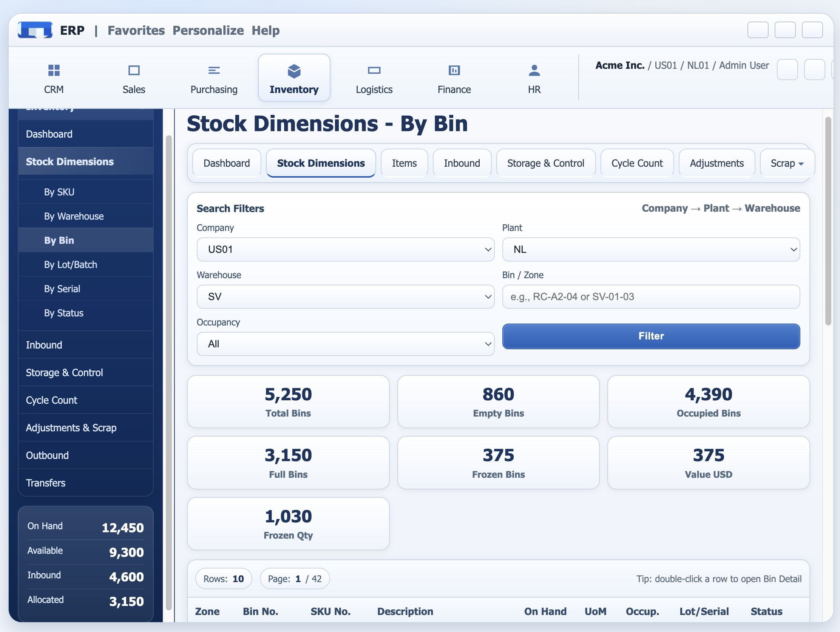Open the Company dropdown showing US01
Viewport: 840px width, 632px height.
(346, 250)
